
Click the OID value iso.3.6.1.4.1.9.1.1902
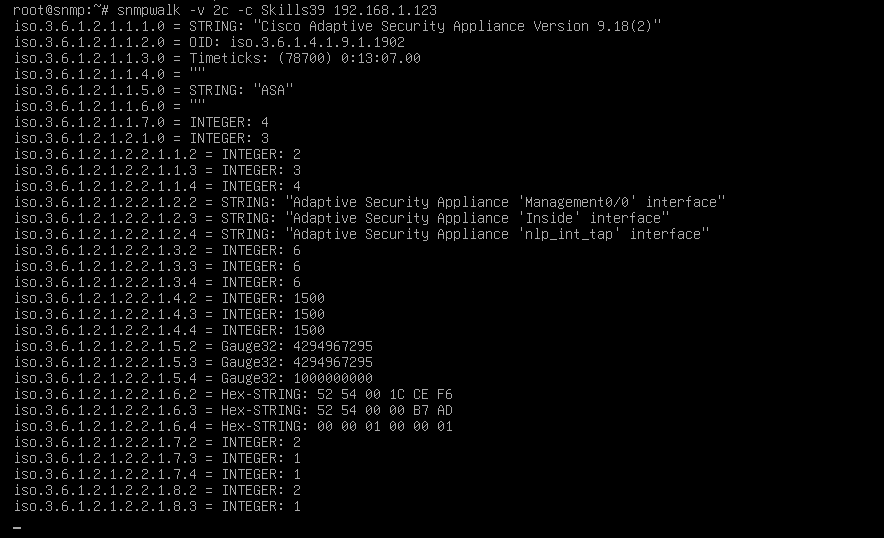coord(317,43)
